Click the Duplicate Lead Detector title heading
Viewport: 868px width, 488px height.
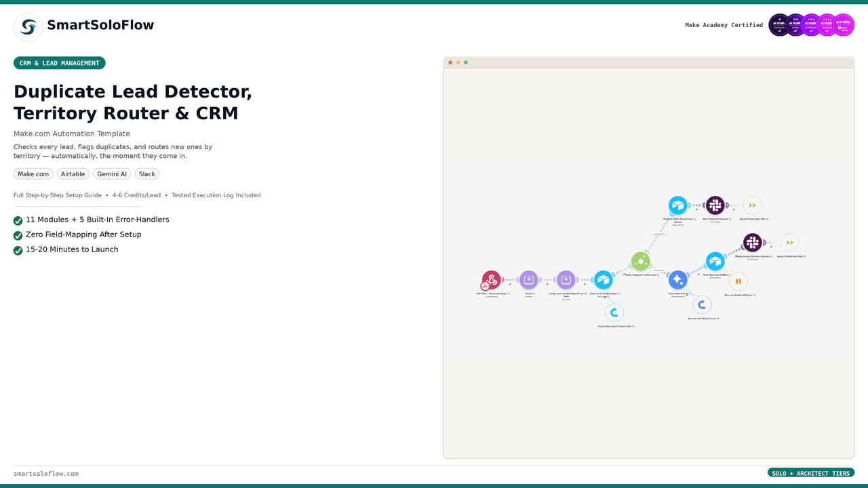click(133, 102)
